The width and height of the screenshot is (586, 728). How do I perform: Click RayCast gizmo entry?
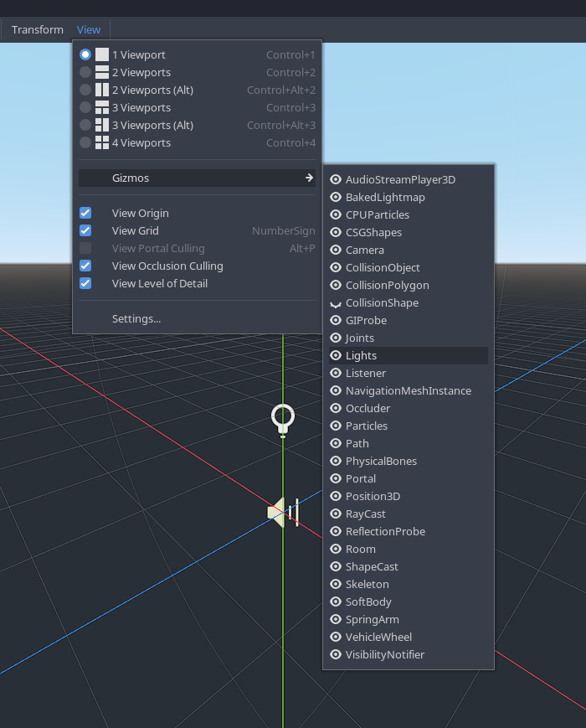click(409, 514)
